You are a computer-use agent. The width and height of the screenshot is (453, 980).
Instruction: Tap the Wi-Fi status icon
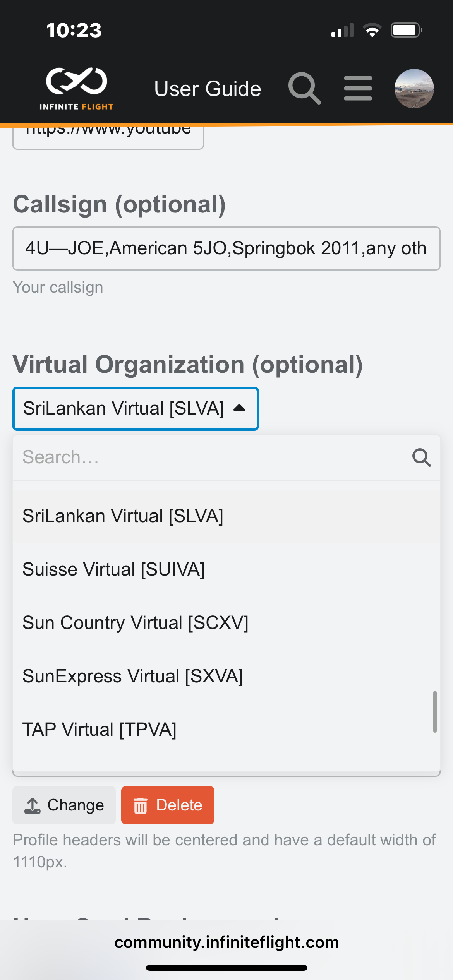point(372,30)
